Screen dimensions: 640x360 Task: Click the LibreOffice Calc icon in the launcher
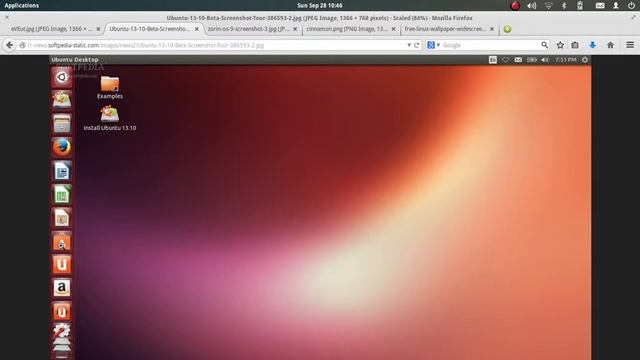[62, 194]
